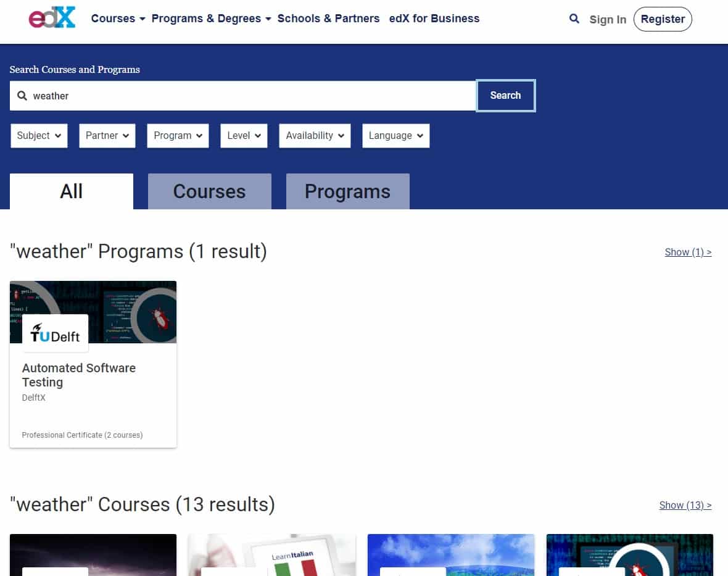Image resolution: width=728 pixels, height=576 pixels.
Task: Open the Learn Italian course thumbnail
Action: click(271, 555)
